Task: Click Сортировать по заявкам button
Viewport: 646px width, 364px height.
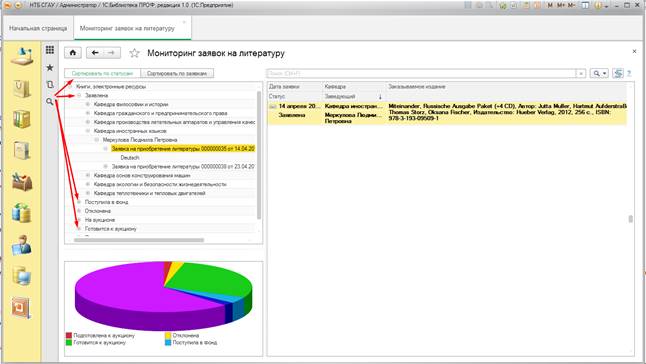Action: coord(177,73)
